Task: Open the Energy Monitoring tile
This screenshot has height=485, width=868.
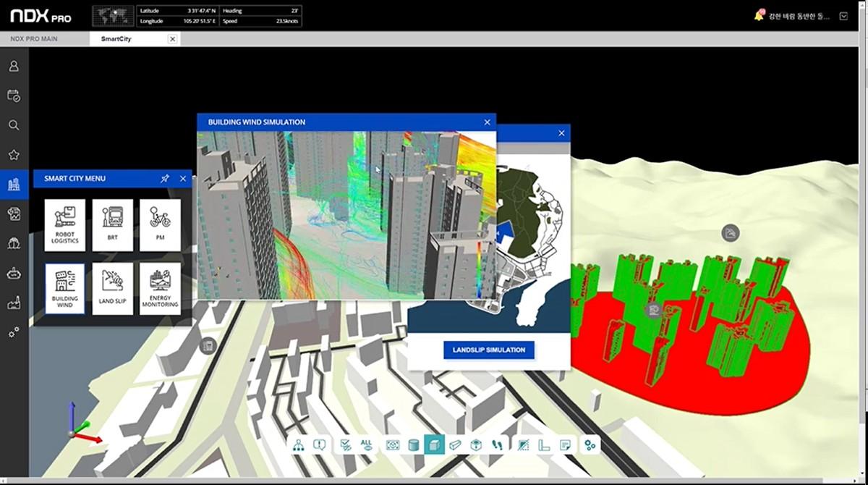Action: (x=160, y=288)
